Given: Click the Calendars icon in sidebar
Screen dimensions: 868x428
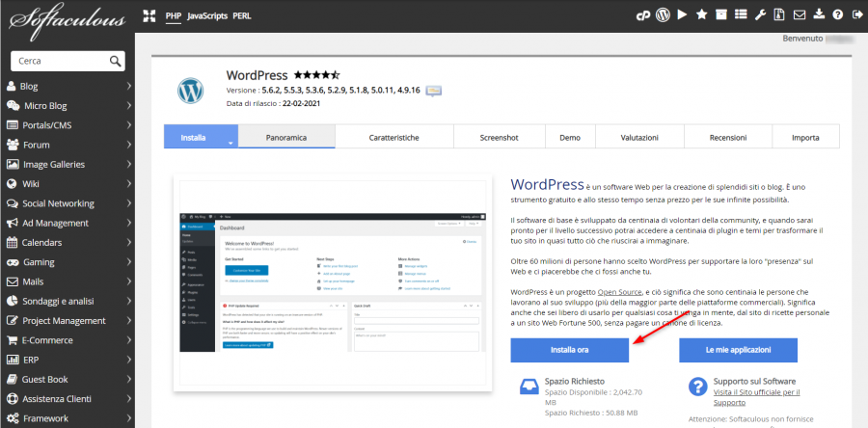Looking at the screenshot, I should 12,242.
